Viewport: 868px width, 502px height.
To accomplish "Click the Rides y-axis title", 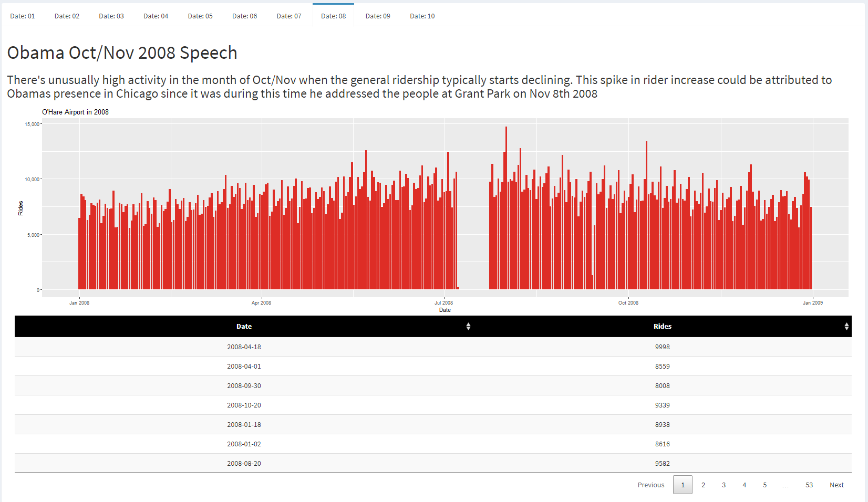I will tap(20, 208).
